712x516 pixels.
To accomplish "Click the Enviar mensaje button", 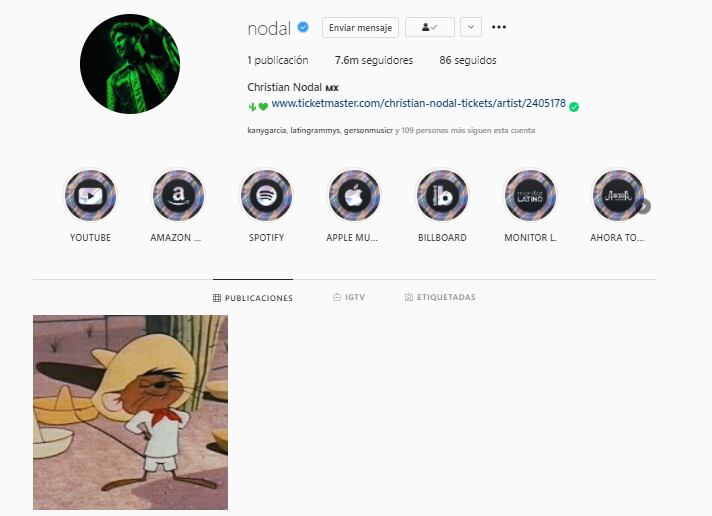I will click(x=361, y=28).
